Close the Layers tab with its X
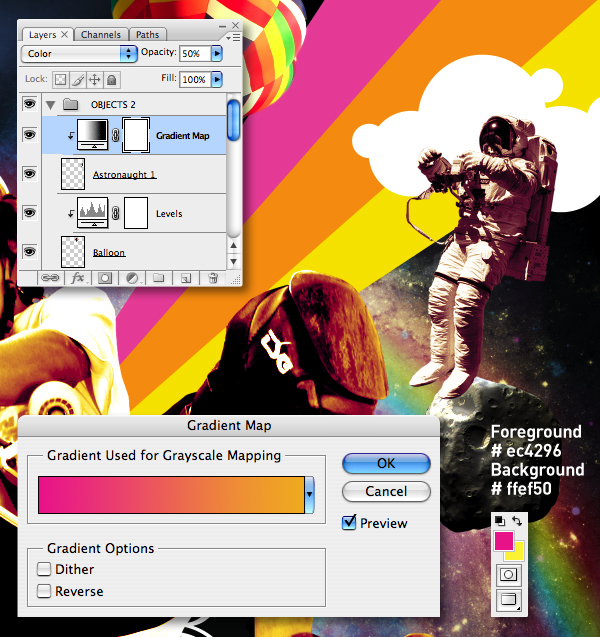 65,35
